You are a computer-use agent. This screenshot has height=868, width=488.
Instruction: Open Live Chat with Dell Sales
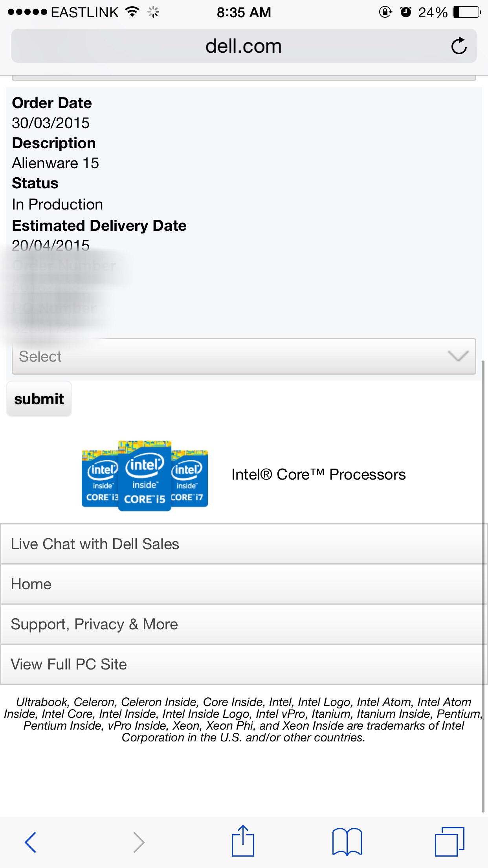point(244,544)
